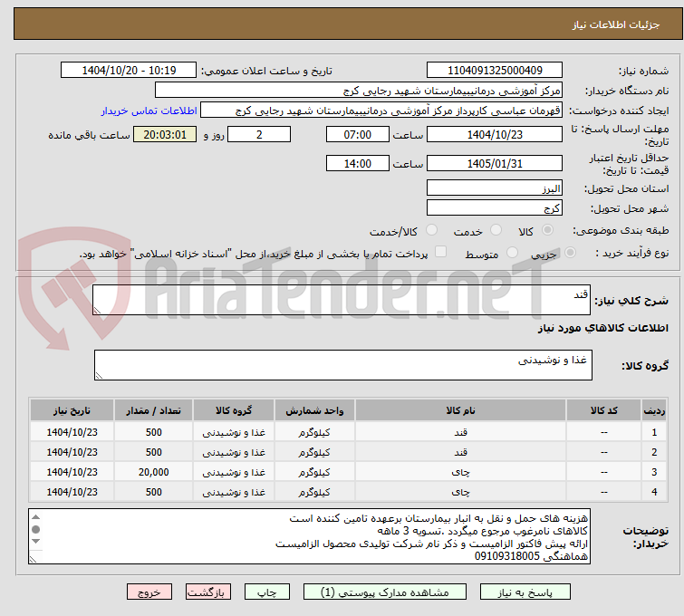The width and height of the screenshot is (684, 616).
Task: Click چای item name in row 3
Action: point(460,472)
